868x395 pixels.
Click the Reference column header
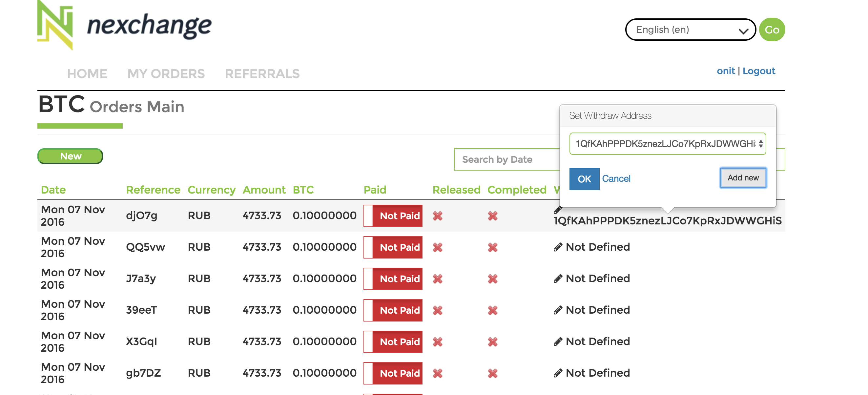pos(153,190)
